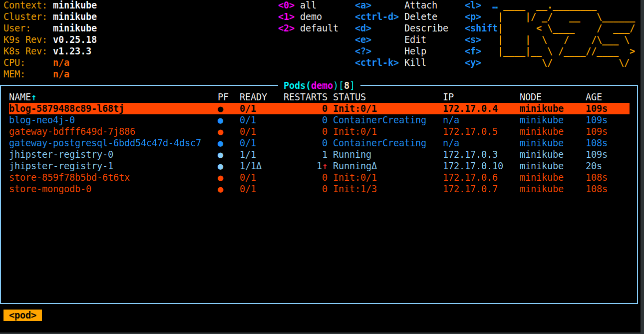
Task: Click the port-forward dot for store-mongodb-0
Action: coord(220,190)
